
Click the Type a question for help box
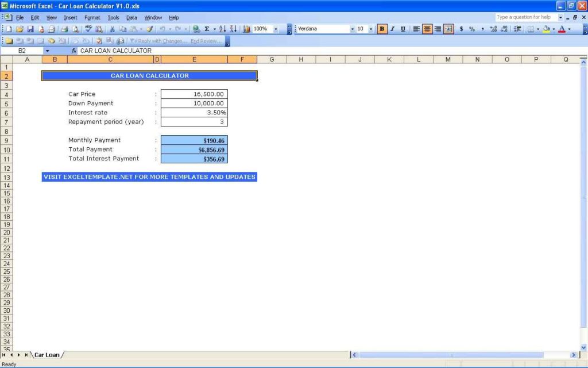526,17
